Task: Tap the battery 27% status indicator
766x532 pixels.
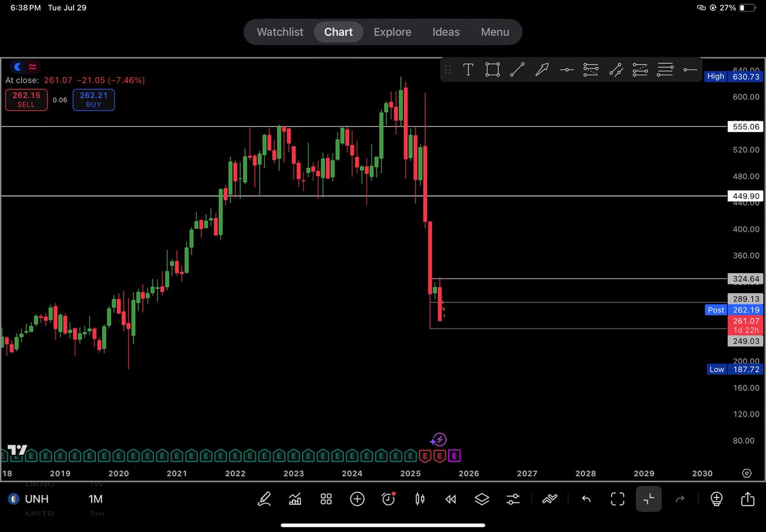Action: [738, 8]
